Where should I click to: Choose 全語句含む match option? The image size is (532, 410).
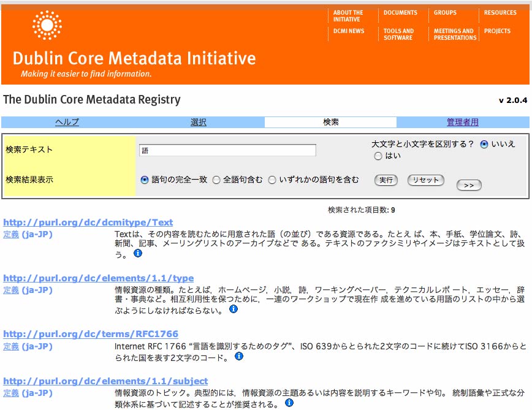216,180
